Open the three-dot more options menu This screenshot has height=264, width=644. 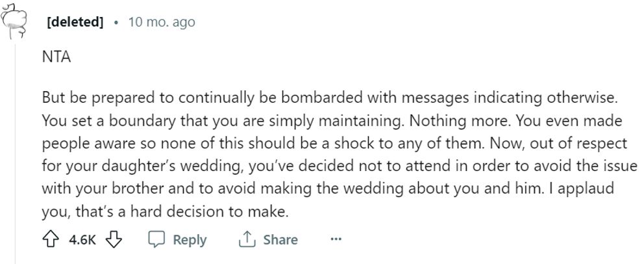[x=336, y=239]
